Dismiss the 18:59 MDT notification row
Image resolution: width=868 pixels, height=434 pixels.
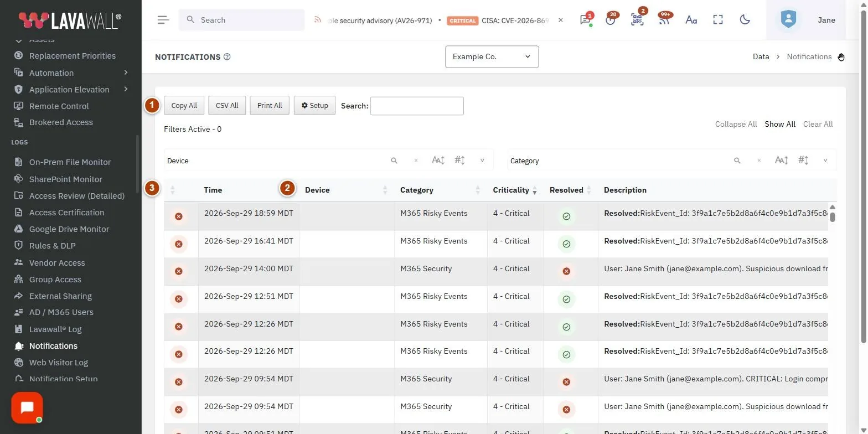(x=179, y=216)
